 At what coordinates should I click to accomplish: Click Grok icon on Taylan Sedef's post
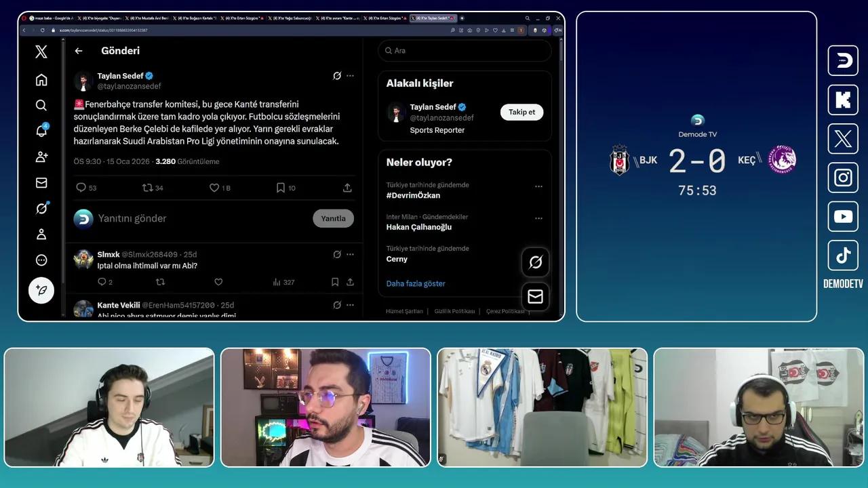click(337, 76)
